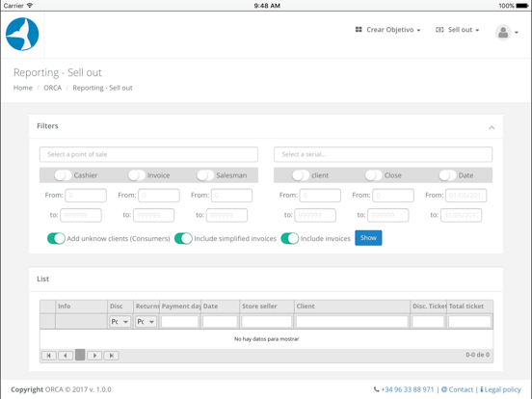Open the user avatar menu
The height and width of the screenshot is (399, 532).
pyautogui.click(x=503, y=33)
